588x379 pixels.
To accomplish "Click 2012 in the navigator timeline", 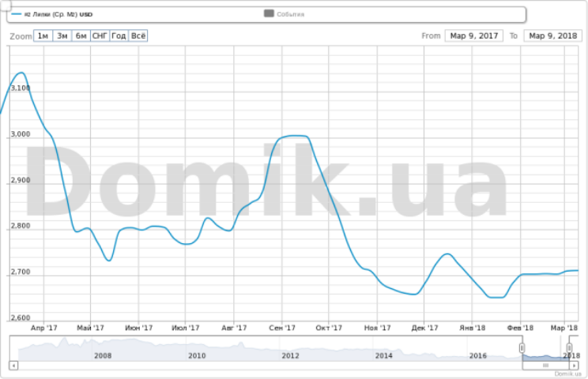I will [x=291, y=356].
